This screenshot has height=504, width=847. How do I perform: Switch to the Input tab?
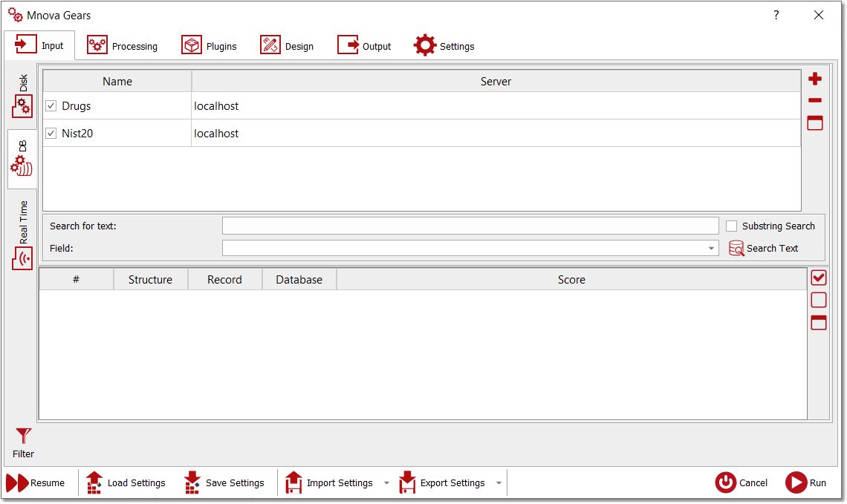[39, 45]
